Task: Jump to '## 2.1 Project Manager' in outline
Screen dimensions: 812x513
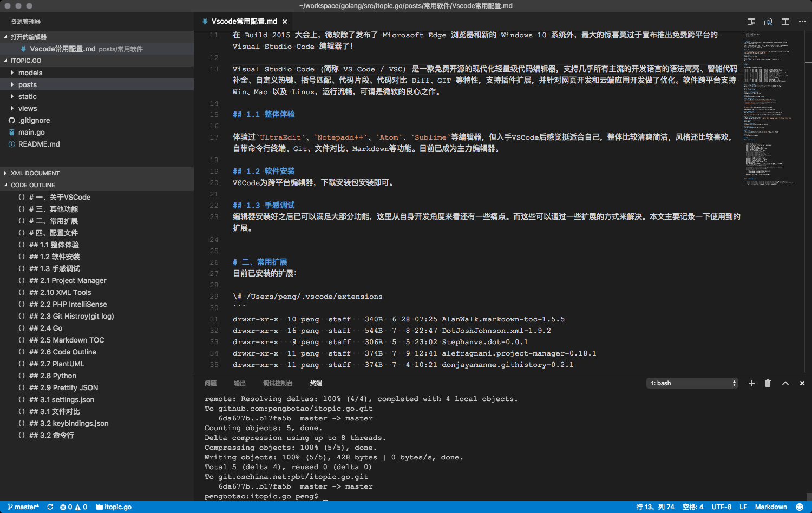Action: [x=68, y=280]
